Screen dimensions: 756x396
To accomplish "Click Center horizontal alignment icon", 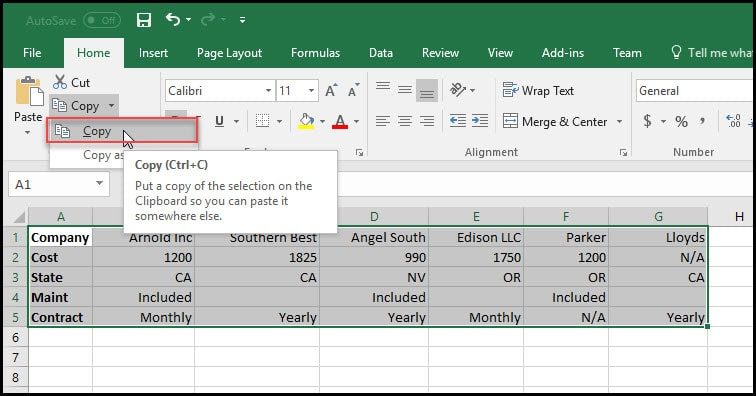I will pyautogui.click(x=405, y=121).
